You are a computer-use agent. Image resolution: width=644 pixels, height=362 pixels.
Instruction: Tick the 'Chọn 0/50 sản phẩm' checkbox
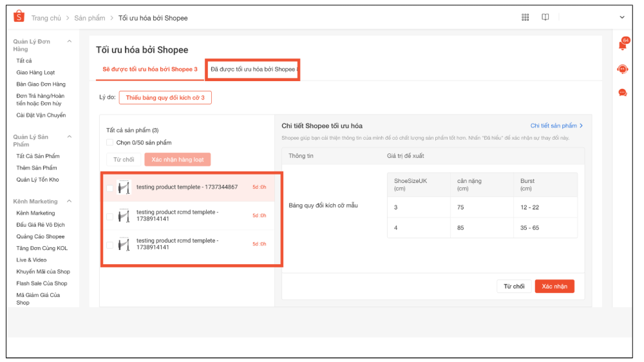[109, 142]
